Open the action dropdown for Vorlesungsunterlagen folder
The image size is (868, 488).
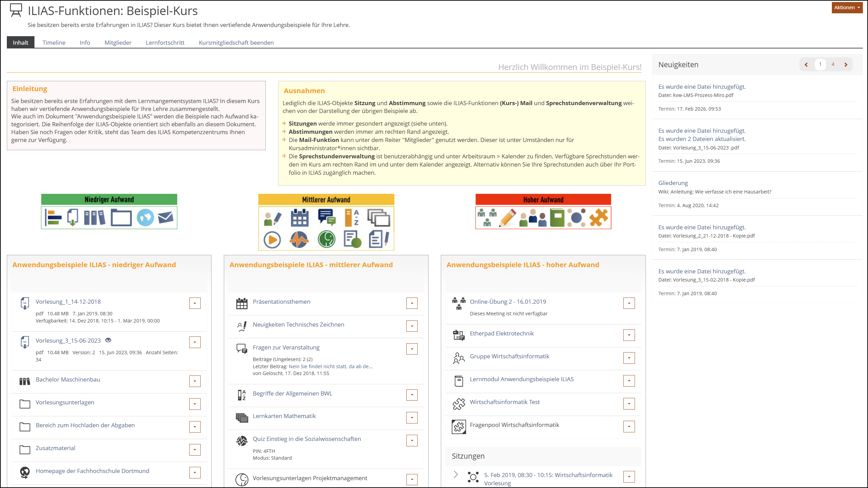point(195,404)
